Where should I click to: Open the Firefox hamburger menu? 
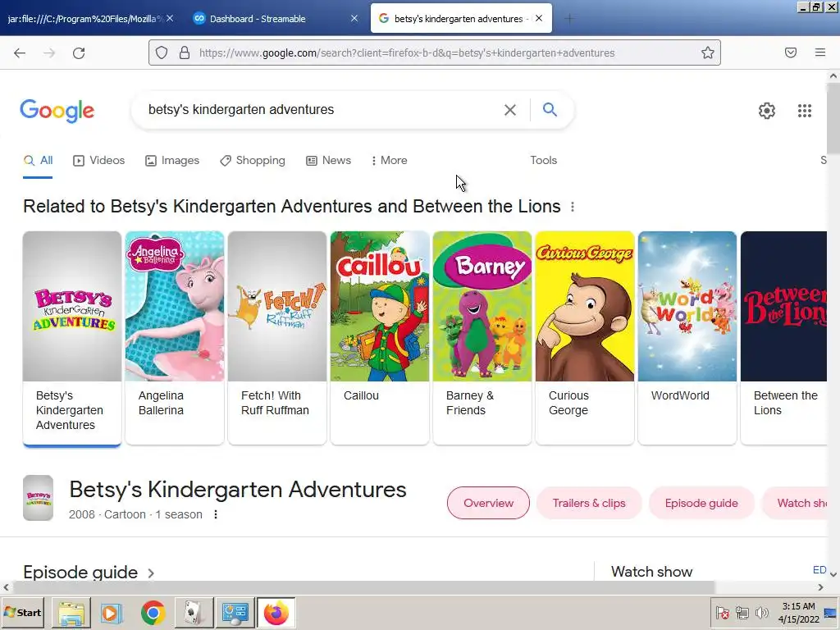pyautogui.click(x=820, y=52)
